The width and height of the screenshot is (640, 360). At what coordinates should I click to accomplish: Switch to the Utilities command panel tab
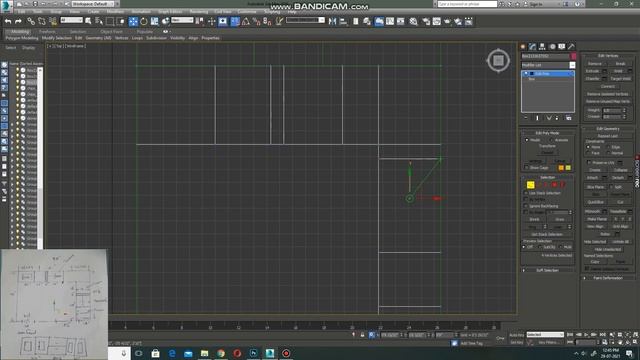pos(571,47)
